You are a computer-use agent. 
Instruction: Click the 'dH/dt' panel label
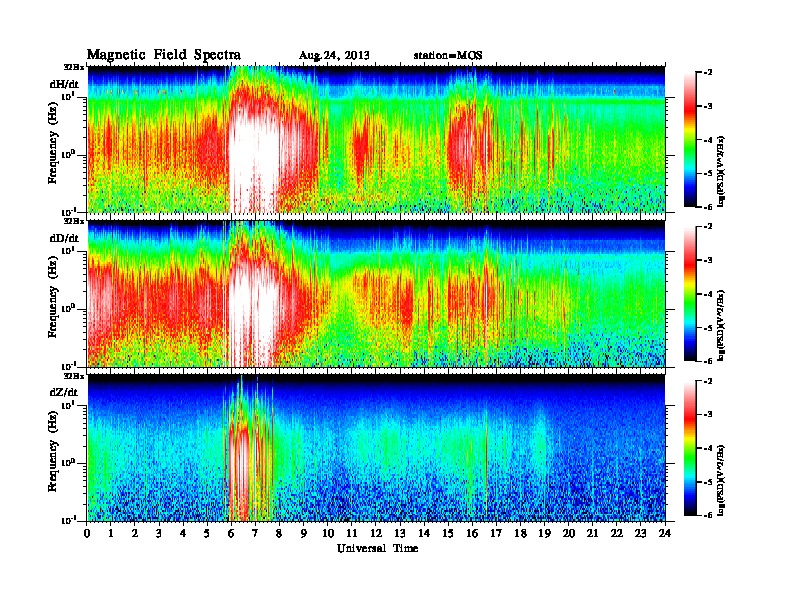(x=64, y=84)
